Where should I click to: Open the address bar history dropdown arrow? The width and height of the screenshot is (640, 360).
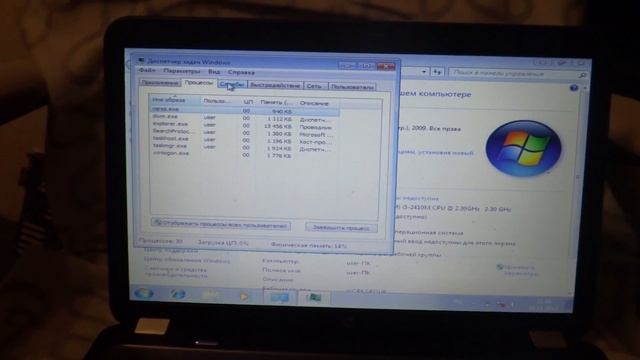click(x=424, y=71)
